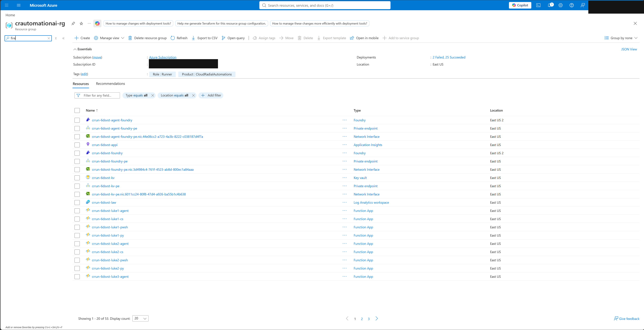This screenshot has height=330, width=644.
Task: Open the help question mark icon
Action: tap(572, 5)
